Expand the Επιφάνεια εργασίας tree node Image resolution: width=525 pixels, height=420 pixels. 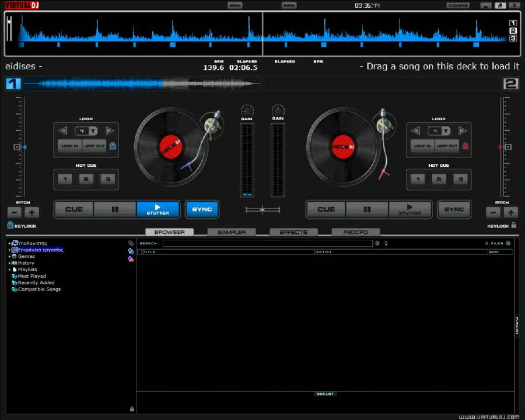9,250
